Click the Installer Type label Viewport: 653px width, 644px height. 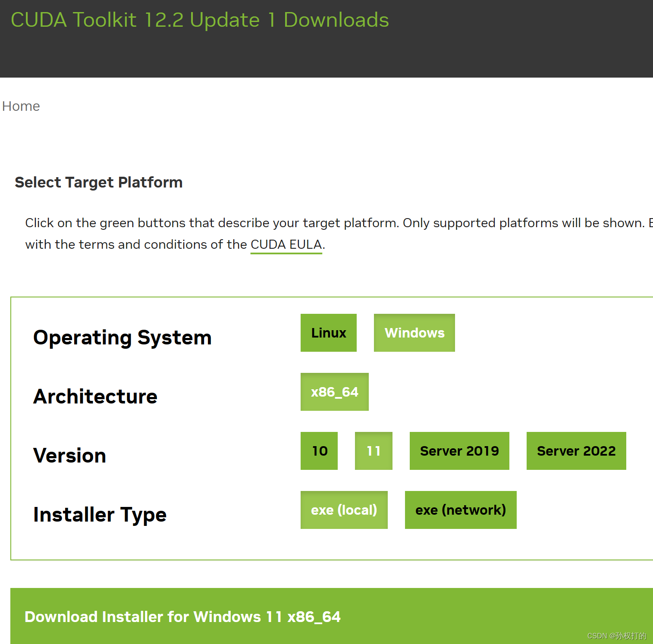tap(100, 515)
